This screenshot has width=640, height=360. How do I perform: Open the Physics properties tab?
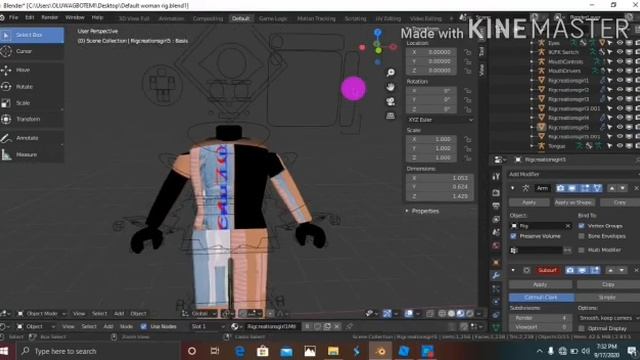496,302
